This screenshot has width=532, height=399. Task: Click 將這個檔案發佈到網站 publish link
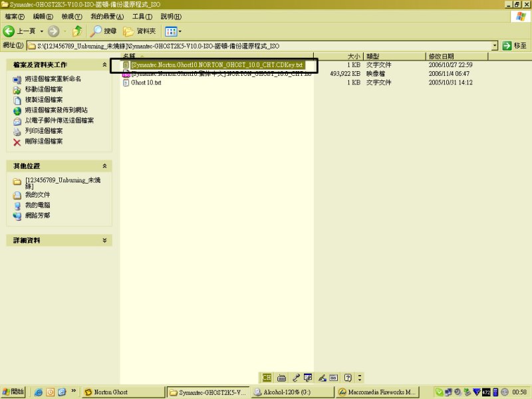(x=57, y=110)
